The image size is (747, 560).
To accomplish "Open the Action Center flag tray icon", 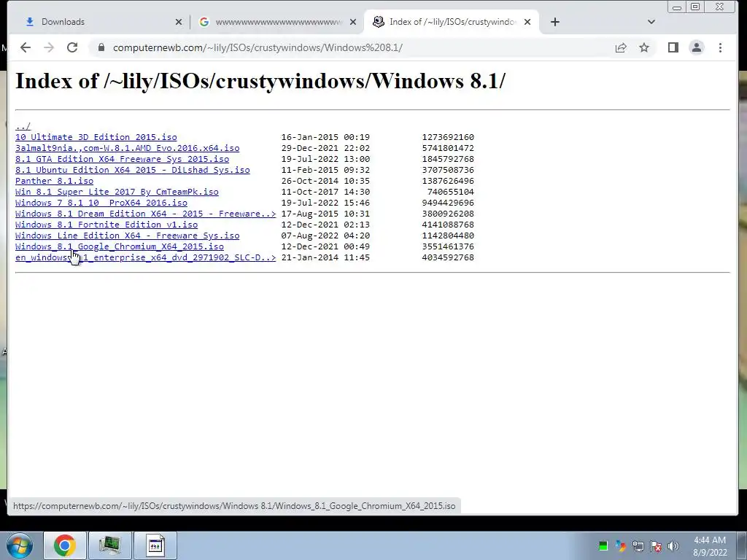I will coord(656,545).
